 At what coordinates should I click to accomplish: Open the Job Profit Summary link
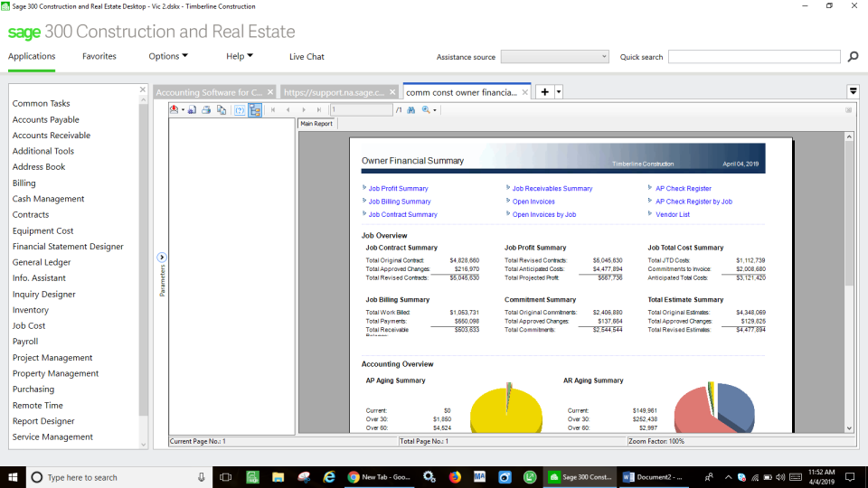click(x=398, y=189)
